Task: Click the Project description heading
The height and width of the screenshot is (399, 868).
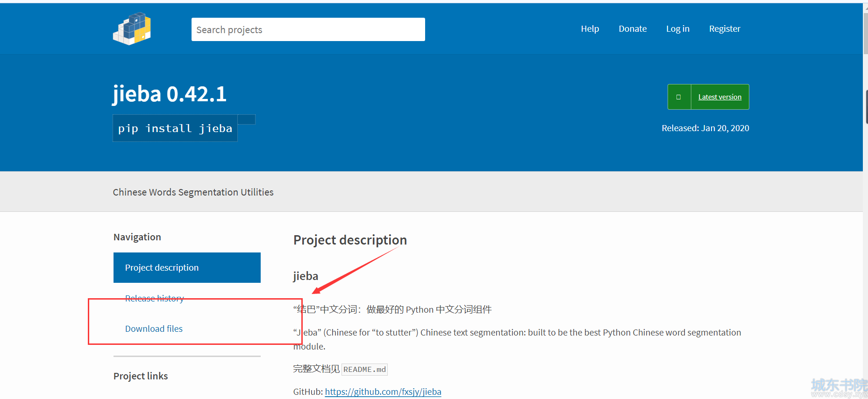Action: pos(350,240)
